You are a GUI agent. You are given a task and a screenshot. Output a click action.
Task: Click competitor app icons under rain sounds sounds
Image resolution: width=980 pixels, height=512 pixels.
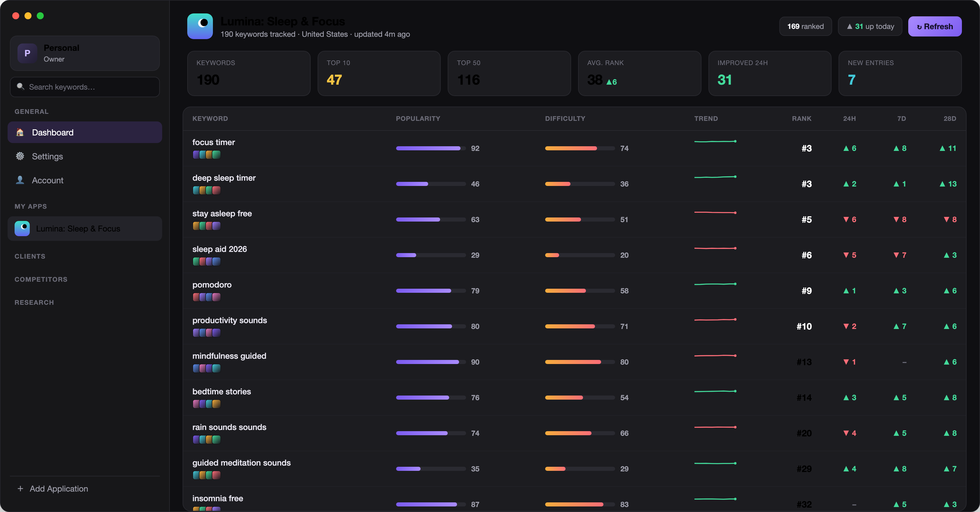(x=206, y=439)
